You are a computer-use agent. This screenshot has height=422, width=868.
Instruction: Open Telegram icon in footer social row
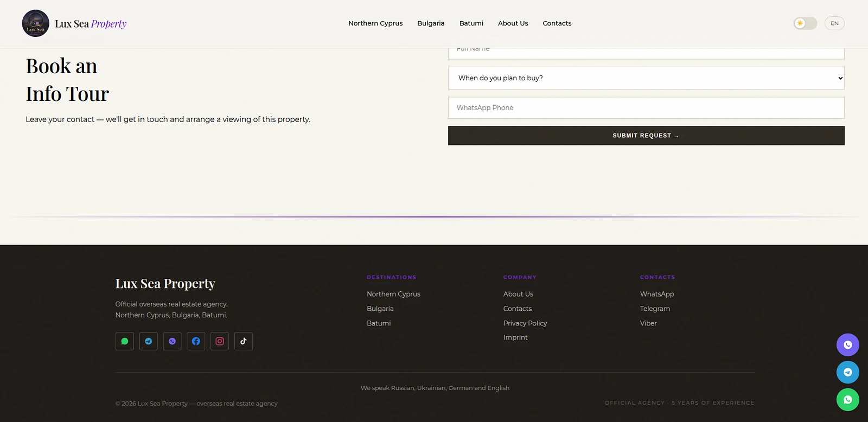click(149, 341)
